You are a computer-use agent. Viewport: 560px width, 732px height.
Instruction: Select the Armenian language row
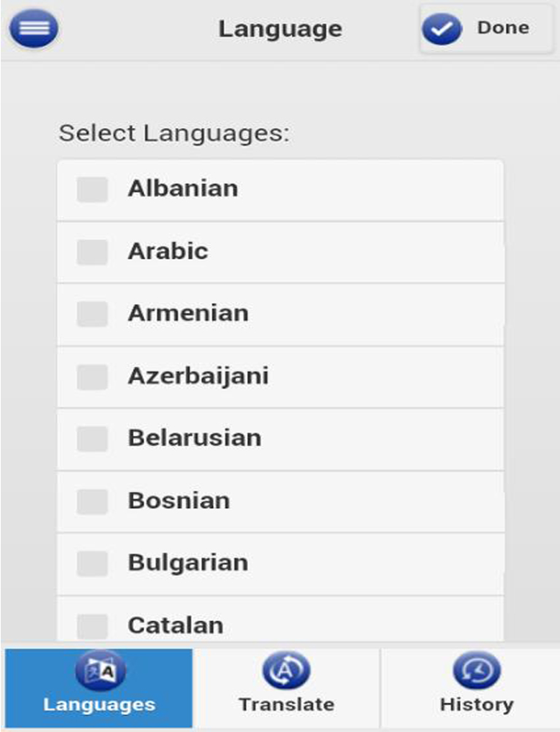(280, 314)
